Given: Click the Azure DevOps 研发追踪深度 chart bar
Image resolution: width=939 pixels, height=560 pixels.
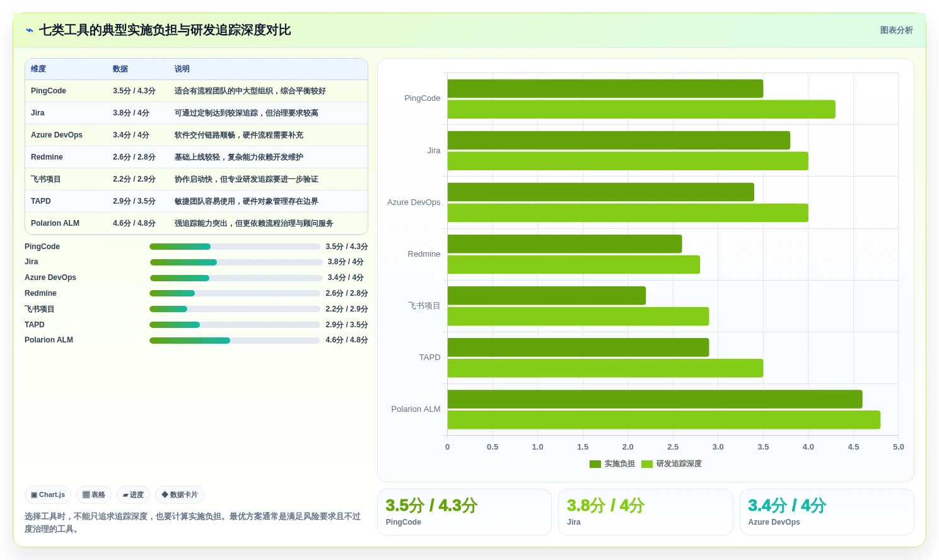Looking at the screenshot, I should click(628, 213).
